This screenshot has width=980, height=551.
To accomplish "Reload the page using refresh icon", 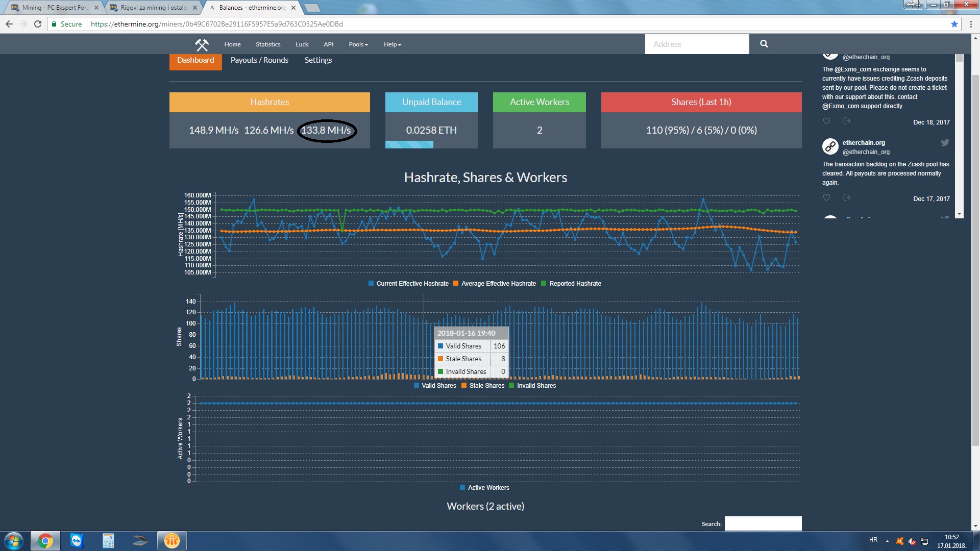I will pyautogui.click(x=37, y=24).
